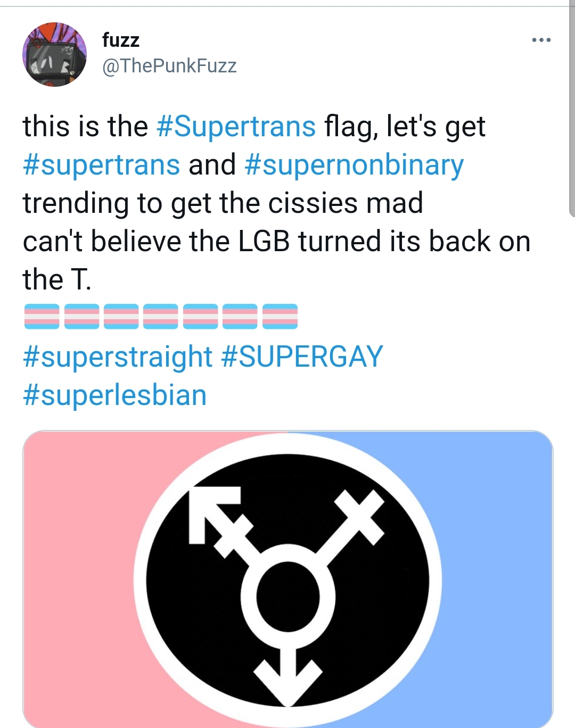The width and height of the screenshot is (575, 728).
Task: Open the #SUPERGAY hashtag
Action: [302, 357]
